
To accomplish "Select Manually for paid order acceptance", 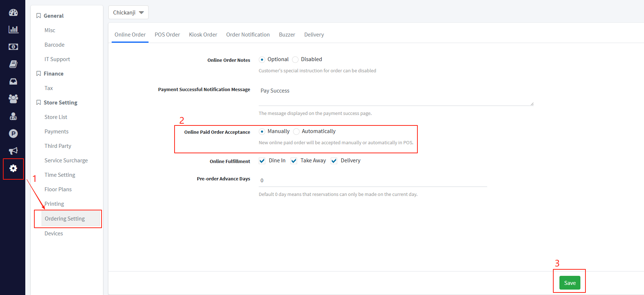I will coord(262,132).
